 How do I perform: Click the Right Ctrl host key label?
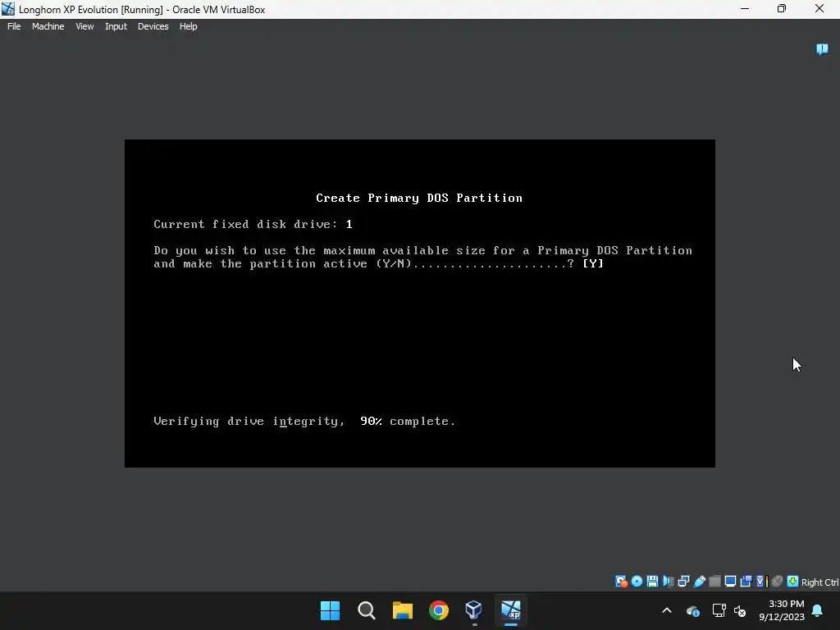[819, 582]
